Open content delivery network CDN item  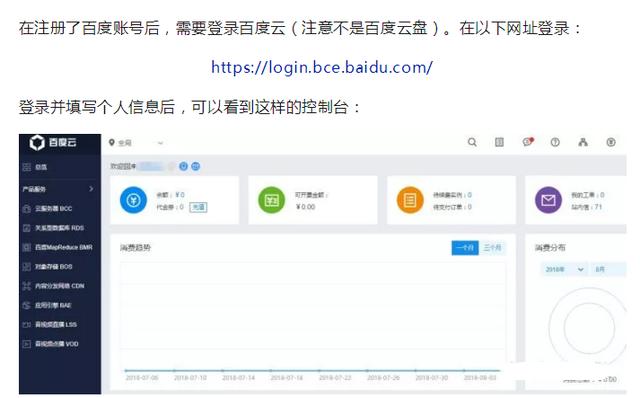60,286
